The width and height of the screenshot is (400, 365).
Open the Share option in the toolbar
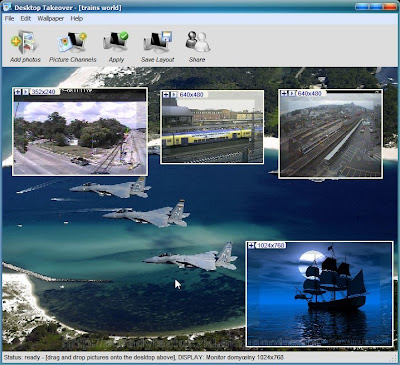pyautogui.click(x=197, y=47)
